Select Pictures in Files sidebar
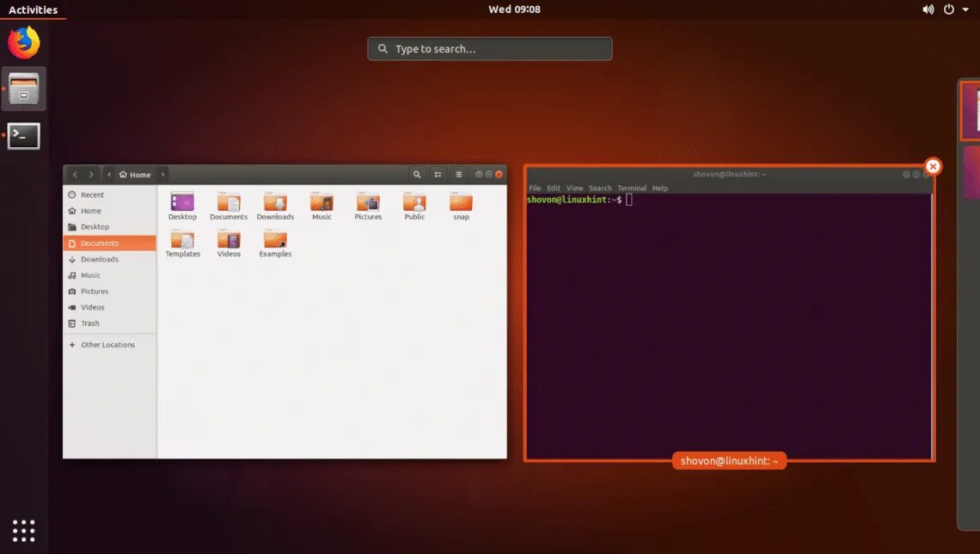The image size is (980, 554). coord(110,292)
